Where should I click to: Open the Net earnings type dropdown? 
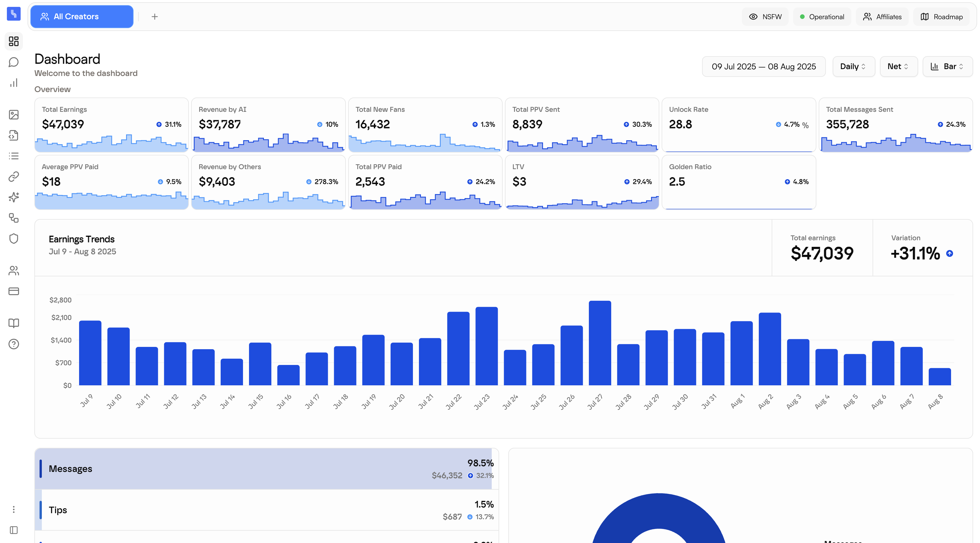(899, 67)
